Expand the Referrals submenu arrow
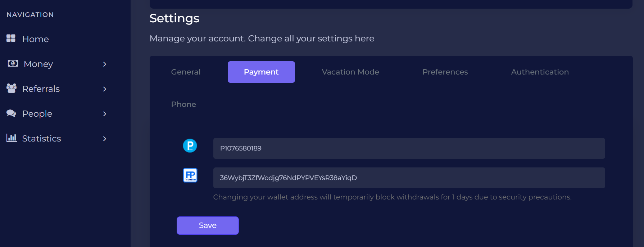This screenshot has width=644, height=247. coord(105,89)
